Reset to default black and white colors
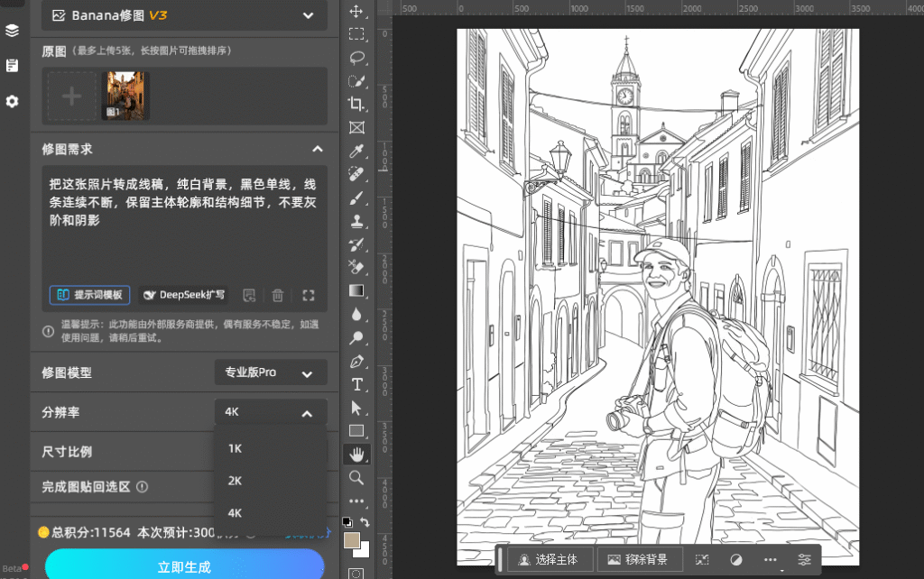This screenshot has height=579, width=924. tap(347, 522)
